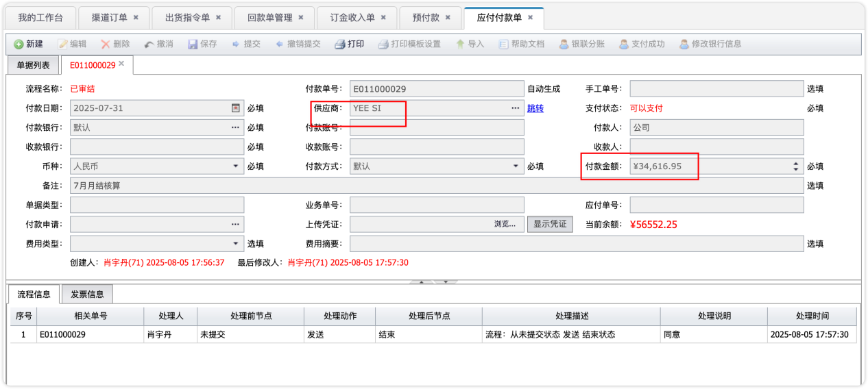Click the 相关单号 column header
The image size is (868, 389).
91,316
